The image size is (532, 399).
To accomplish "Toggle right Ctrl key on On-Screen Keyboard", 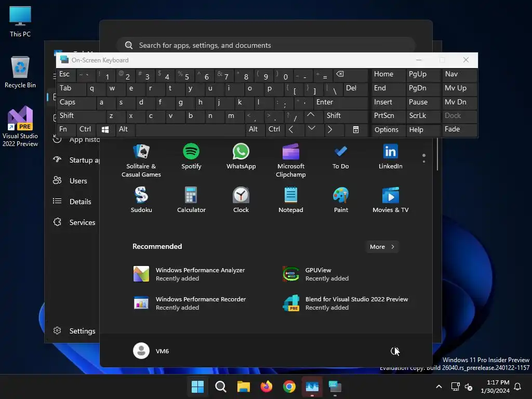I will coord(274,129).
